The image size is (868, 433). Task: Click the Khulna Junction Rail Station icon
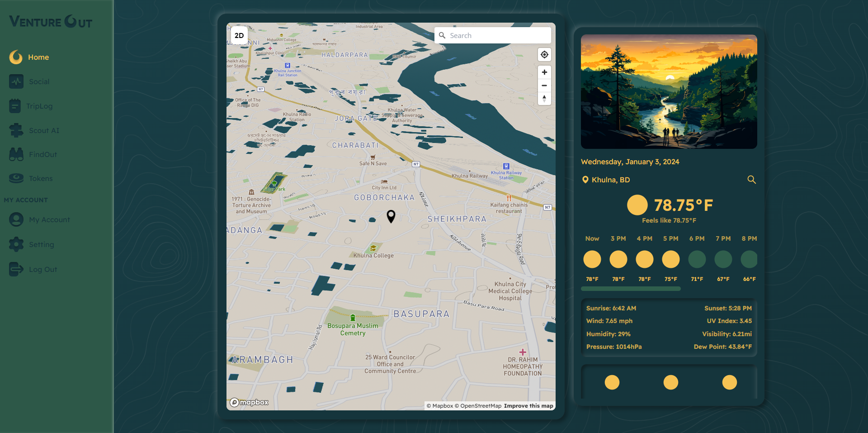288,66
